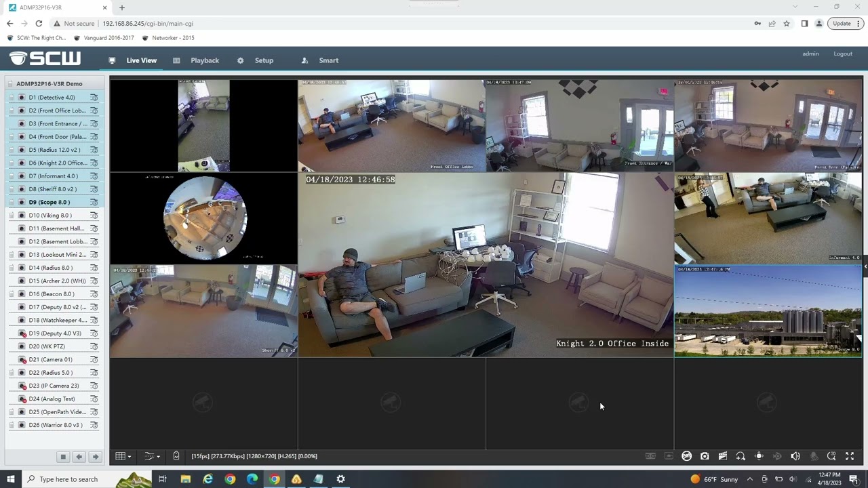Start local recording with clapperboard icon

click(723, 456)
